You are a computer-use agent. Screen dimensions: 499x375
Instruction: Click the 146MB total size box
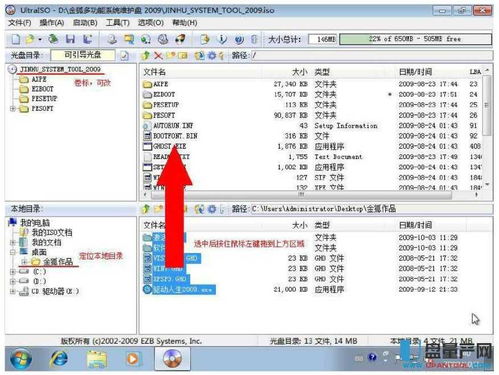point(322,39)
